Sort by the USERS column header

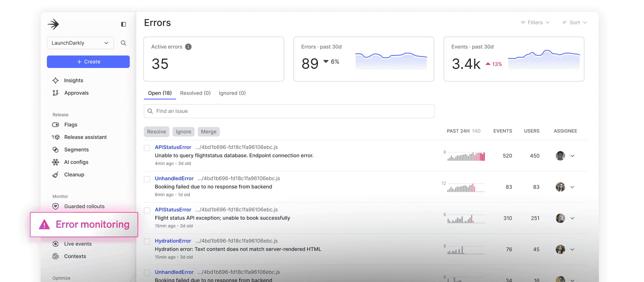click(532, 131)
